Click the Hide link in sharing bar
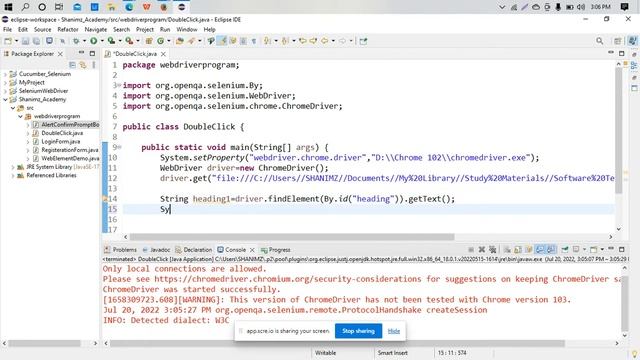Screen dimensions: 640x360 coord(394,331)
